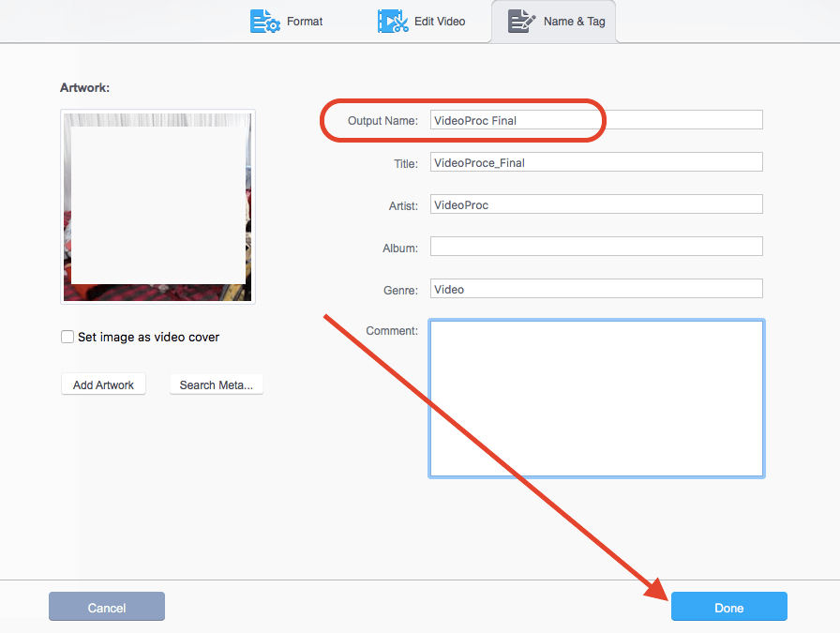Image resolution: width=840 pixels, height=633 pixels.
Task: Click the "Album:" label
Action: 400,249
